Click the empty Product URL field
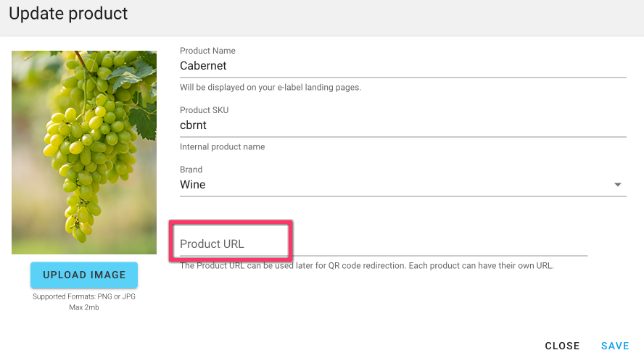644x358 pixels. 384,244
